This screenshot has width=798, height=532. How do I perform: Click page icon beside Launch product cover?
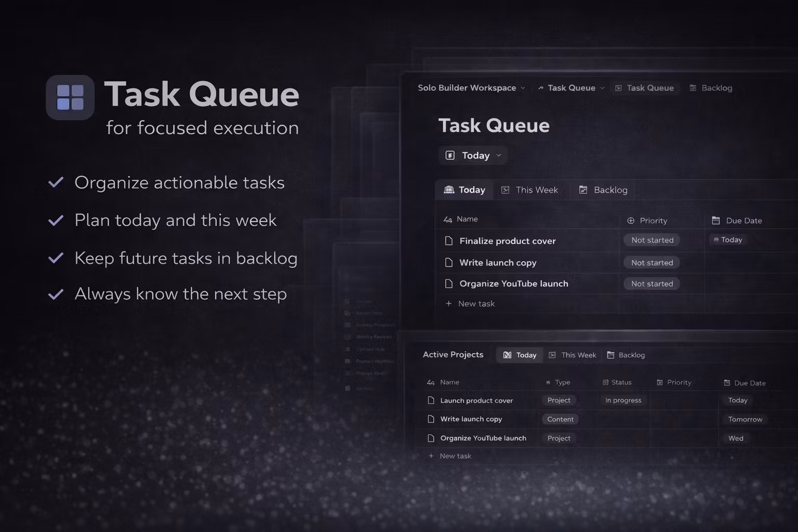[x=431, y=400]
